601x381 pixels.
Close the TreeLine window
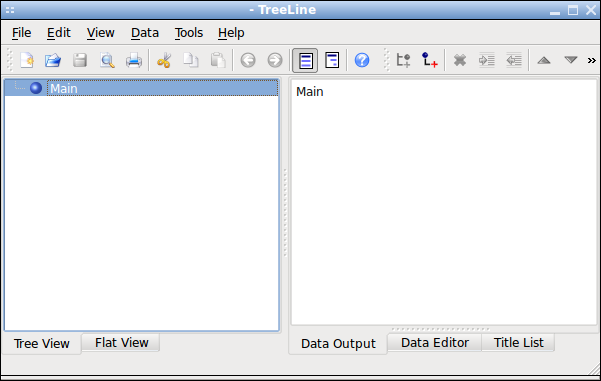click(591, 10)
